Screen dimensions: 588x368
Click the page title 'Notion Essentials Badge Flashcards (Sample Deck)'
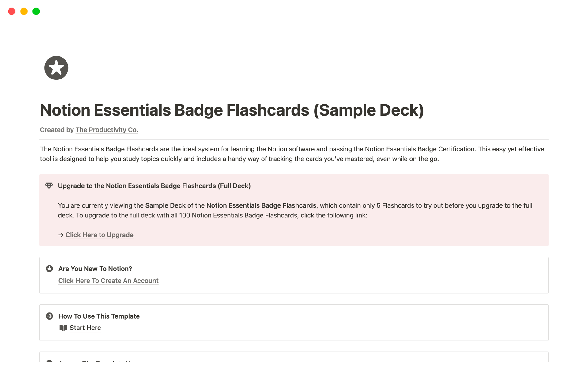pyautogui.click(x=232, y=110)
